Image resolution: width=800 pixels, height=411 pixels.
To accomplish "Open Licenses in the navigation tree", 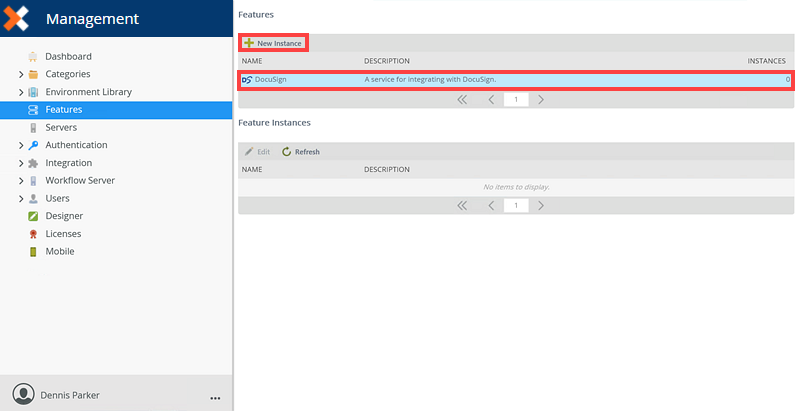I will 63,234.
